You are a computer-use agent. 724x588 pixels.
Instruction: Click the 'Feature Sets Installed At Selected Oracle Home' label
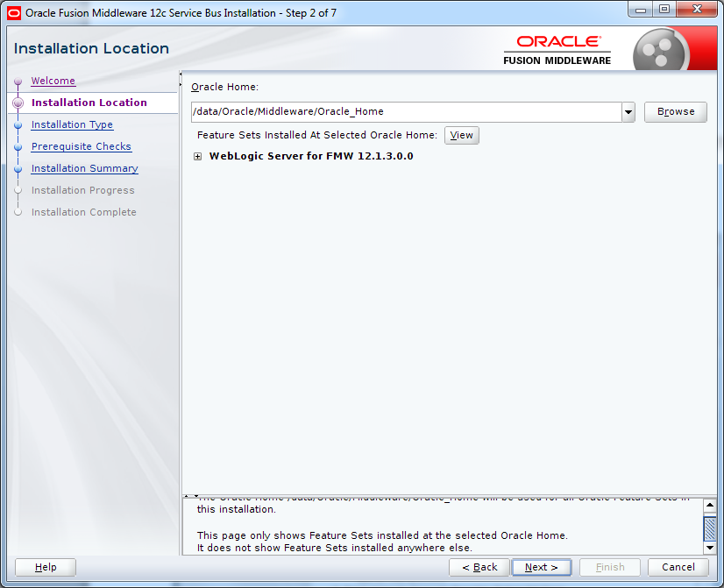(317, 135)
